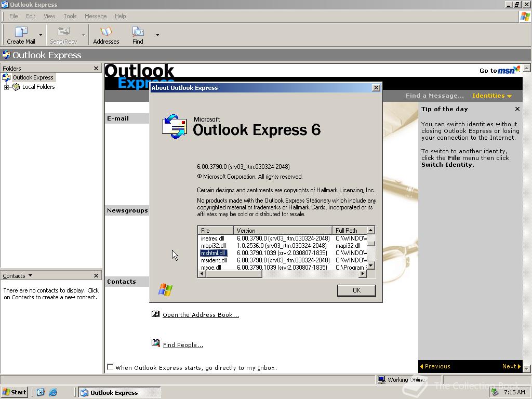This screenshot has width=532, height=399.
Task: Click file list scroll right arrow
Action: (363, 274)
